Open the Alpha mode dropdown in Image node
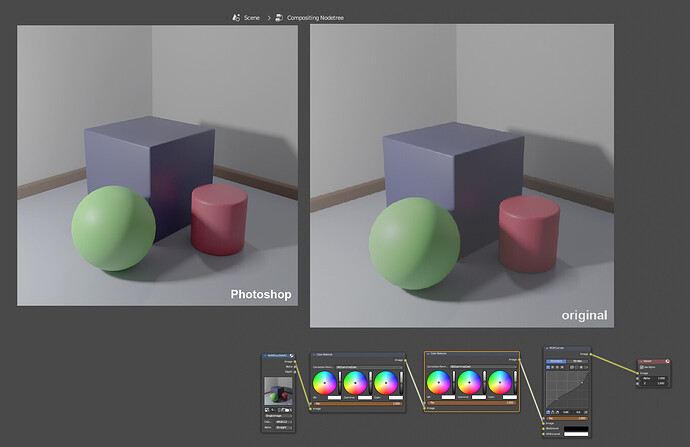Viewport: 690px width, 447px height. [x=284, y=427]
